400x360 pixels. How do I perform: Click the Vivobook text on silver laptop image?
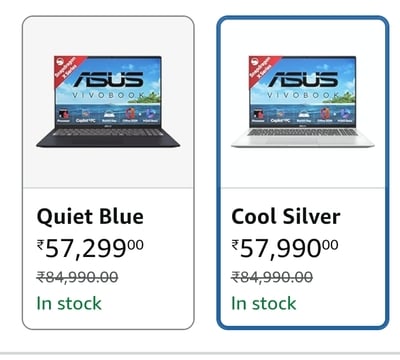pos(303,95)
